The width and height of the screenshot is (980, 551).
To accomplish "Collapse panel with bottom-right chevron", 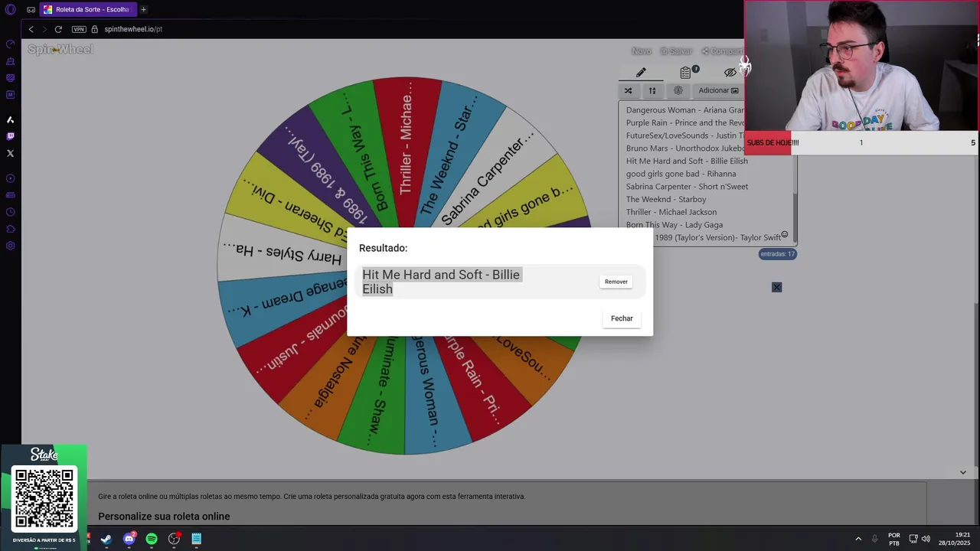I will point(962,472).
